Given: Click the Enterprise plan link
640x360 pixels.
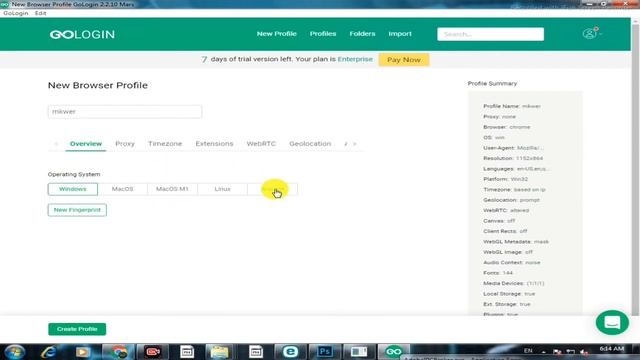Looking at the screenshot, I should coord(355,59).
